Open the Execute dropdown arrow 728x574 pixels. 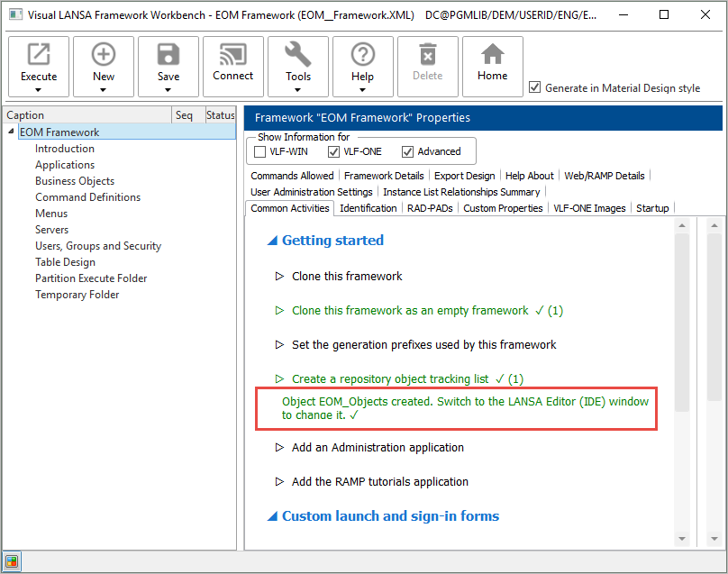[39, 90]
